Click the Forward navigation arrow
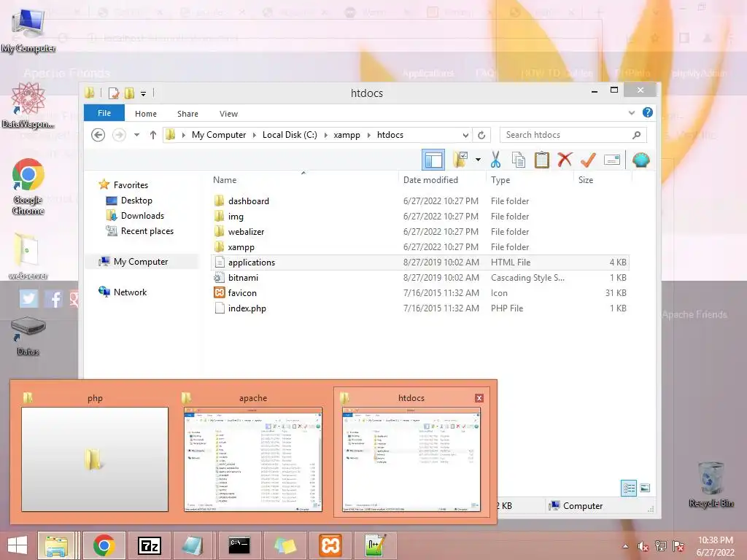Viewport: 747px width, 560px height. 119,135
